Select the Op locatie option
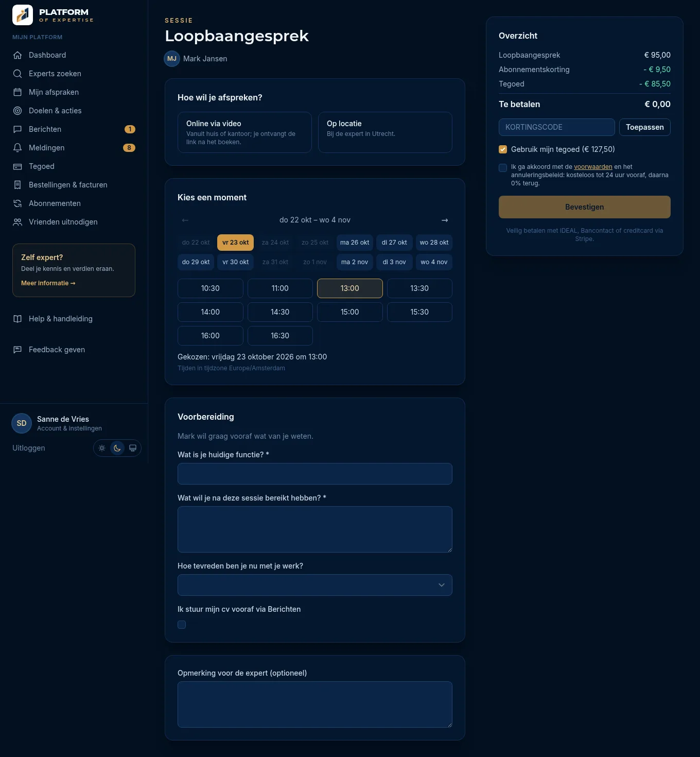 [x=385, y=132]
